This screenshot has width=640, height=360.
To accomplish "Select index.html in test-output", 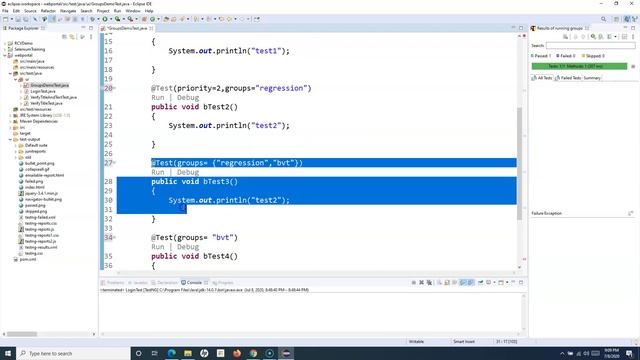I will [35, 187].
